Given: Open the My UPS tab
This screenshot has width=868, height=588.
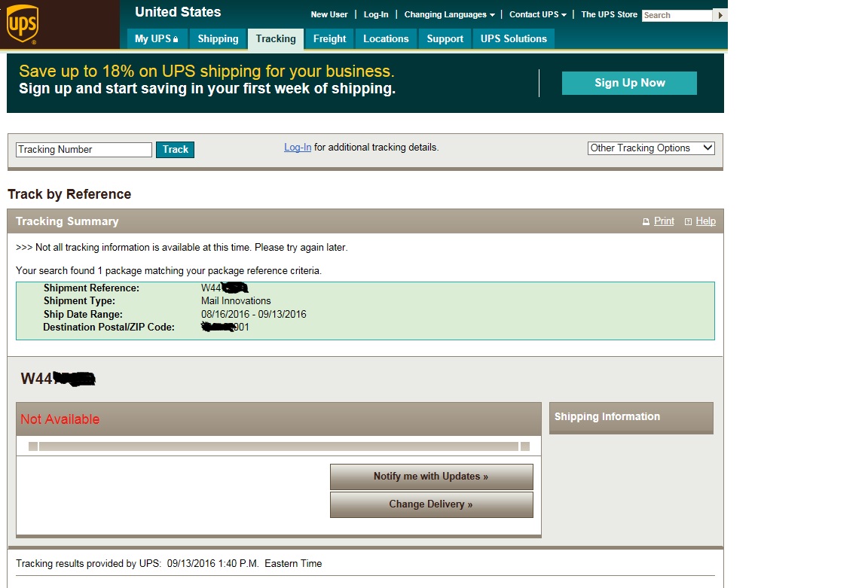Looking at the screenshot, I should click(156, 38).
